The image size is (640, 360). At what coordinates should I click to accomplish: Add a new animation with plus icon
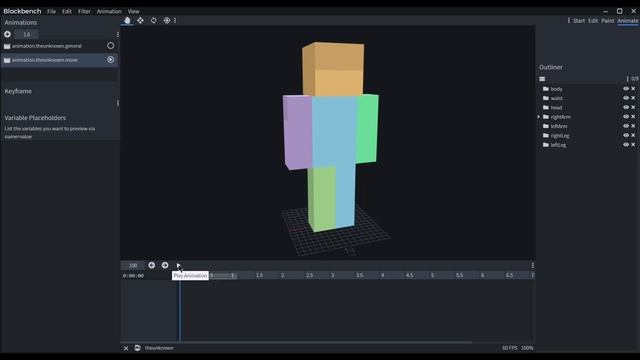coord(7,34)
